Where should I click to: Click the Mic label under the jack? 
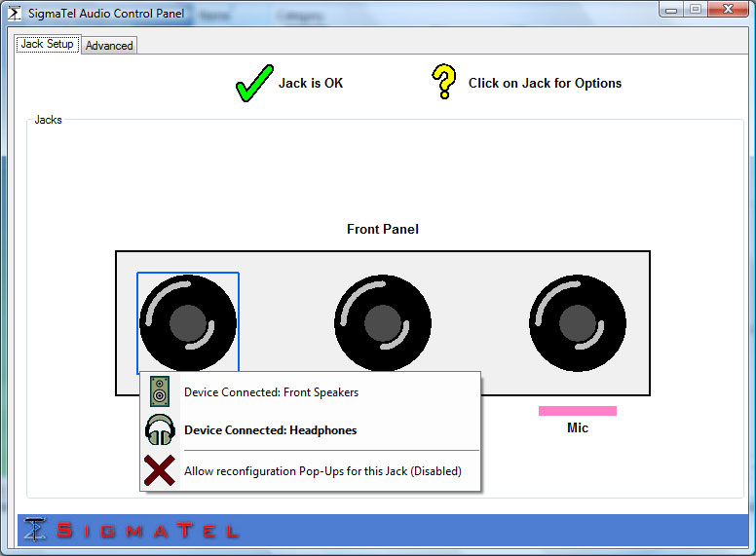(577, 427)
